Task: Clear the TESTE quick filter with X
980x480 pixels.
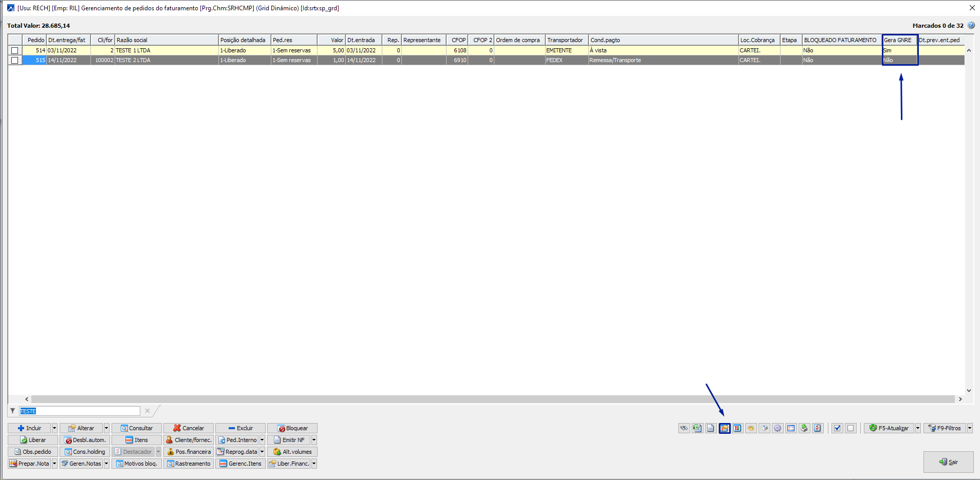Action: click(x=147, y=411)
